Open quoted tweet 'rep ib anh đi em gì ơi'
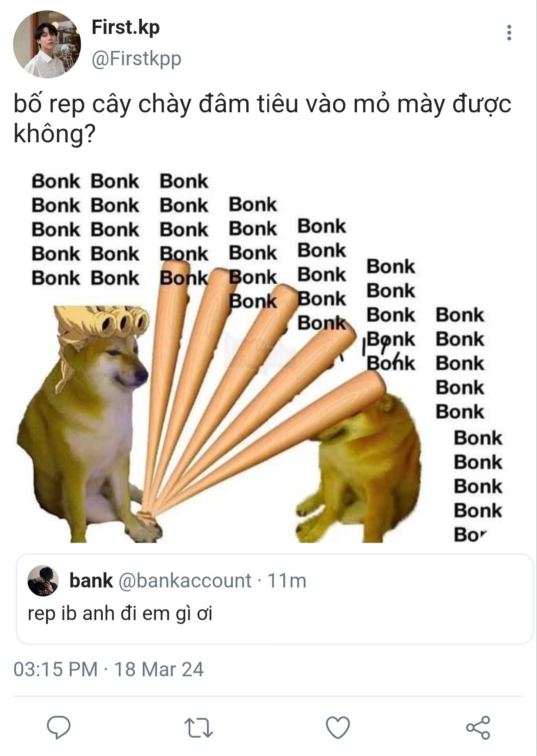 (x=275, y=599)
